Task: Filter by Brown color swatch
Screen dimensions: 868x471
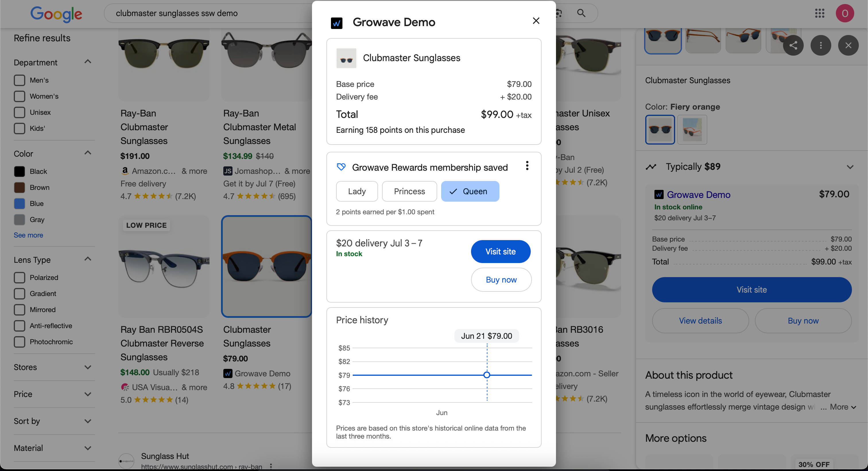Action: 20,188
